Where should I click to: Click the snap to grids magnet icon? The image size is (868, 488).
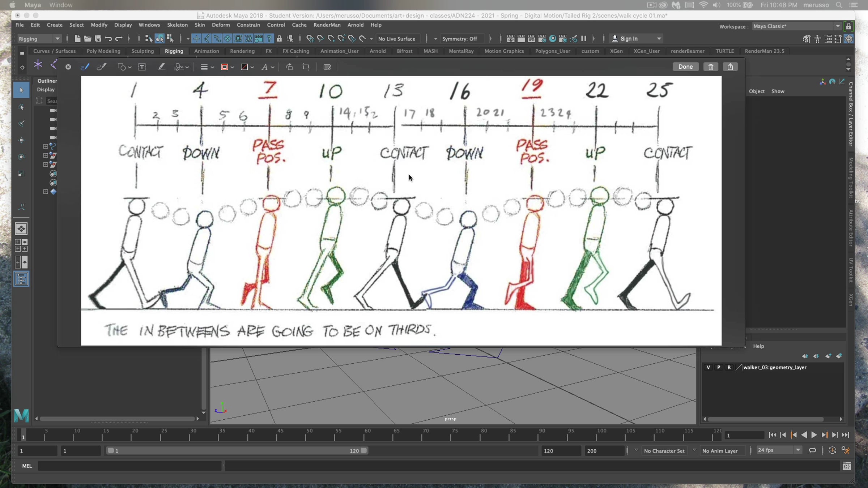click(x=196, y=39)
